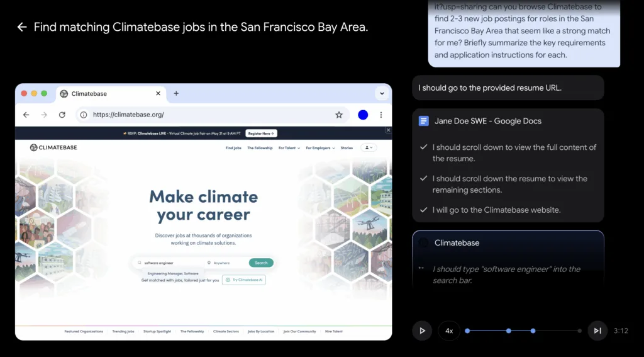Open a new browser tab with plus
This screenshot has width=644, height=357.
click(176, 93)
